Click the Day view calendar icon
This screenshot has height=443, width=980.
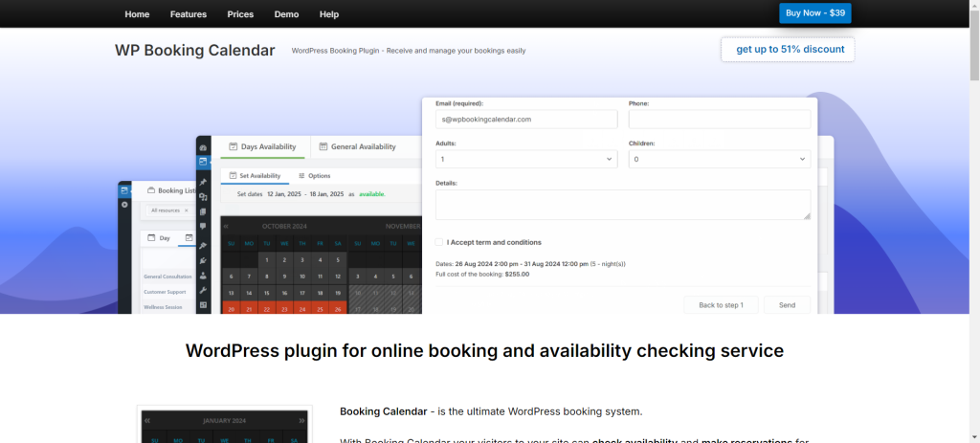(x=151, y=238)
